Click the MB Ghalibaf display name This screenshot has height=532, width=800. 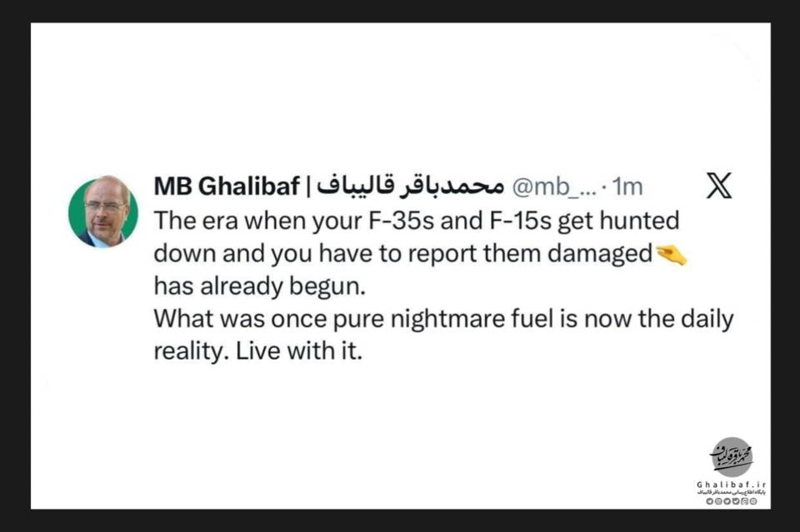click(227, 186)
